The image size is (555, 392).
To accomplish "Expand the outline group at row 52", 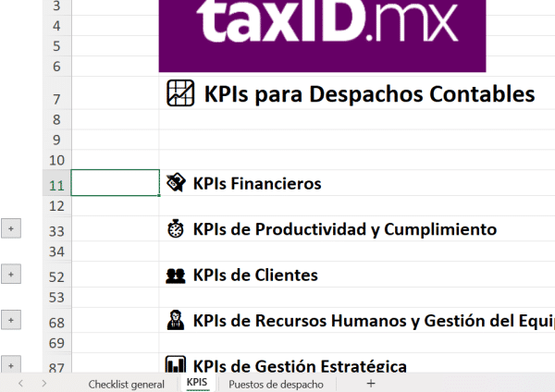I will tap(11, 275).
